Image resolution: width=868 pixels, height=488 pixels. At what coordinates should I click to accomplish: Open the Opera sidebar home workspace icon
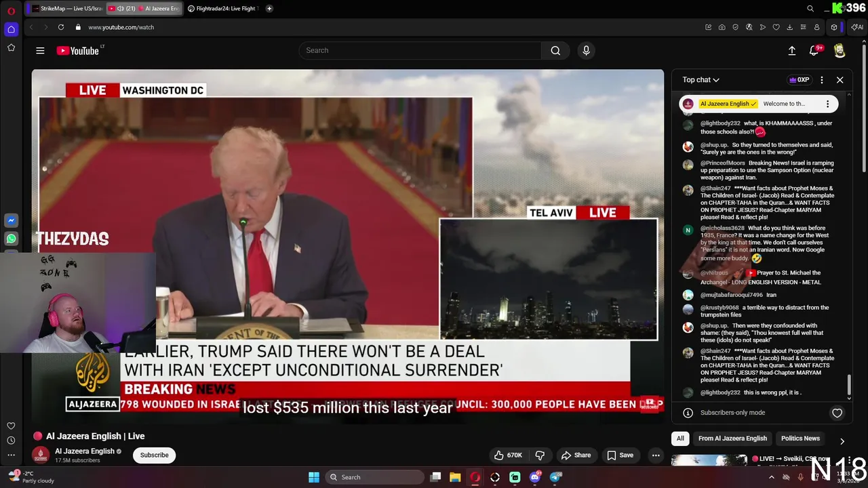[11, 29]
